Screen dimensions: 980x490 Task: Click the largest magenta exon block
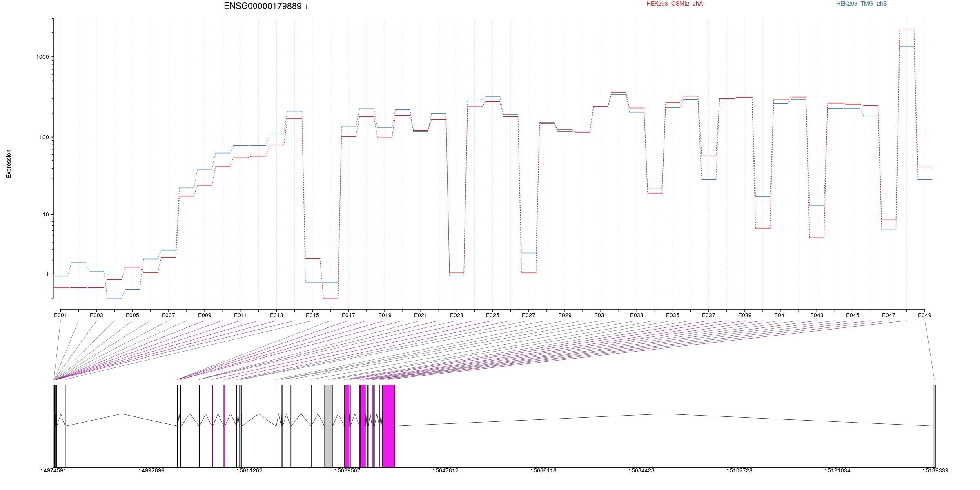[x=388, y=426]
